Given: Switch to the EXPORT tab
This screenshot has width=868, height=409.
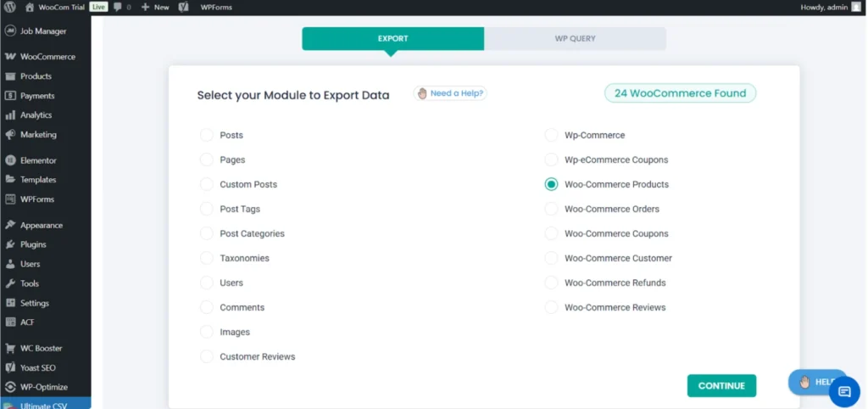Looking at the screenshot, I should pos(393,39).
